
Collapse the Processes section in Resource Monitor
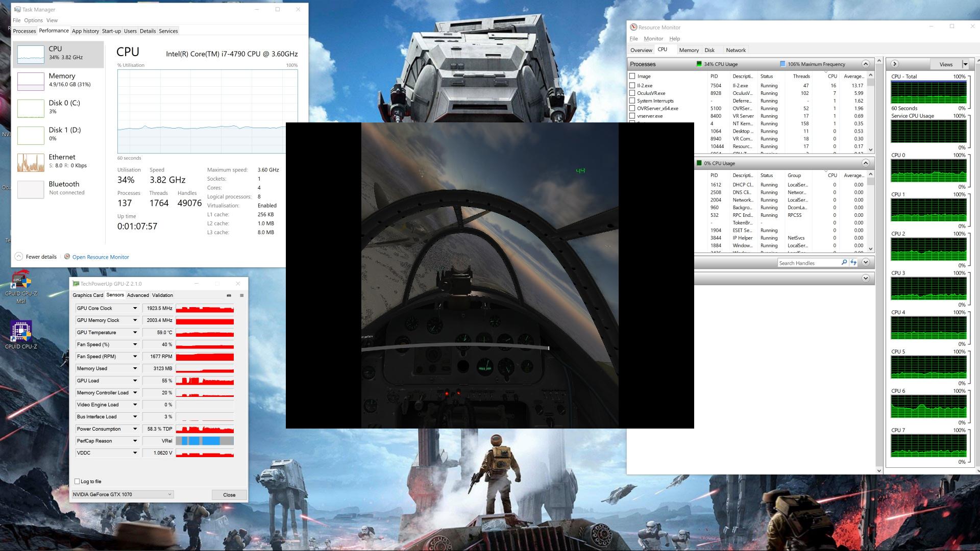click(x=866, y=64)
